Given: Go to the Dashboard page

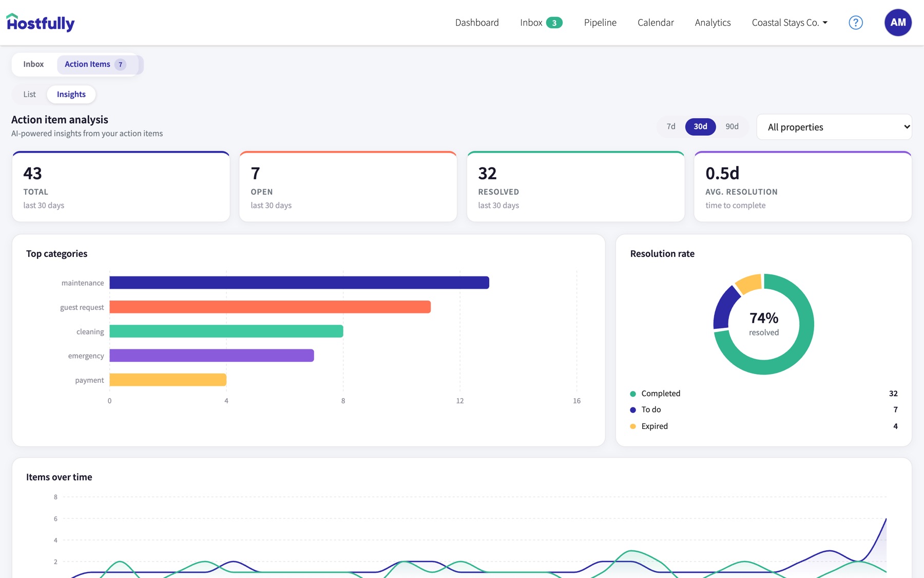Looking at the screenshot, I should (477, 23).
